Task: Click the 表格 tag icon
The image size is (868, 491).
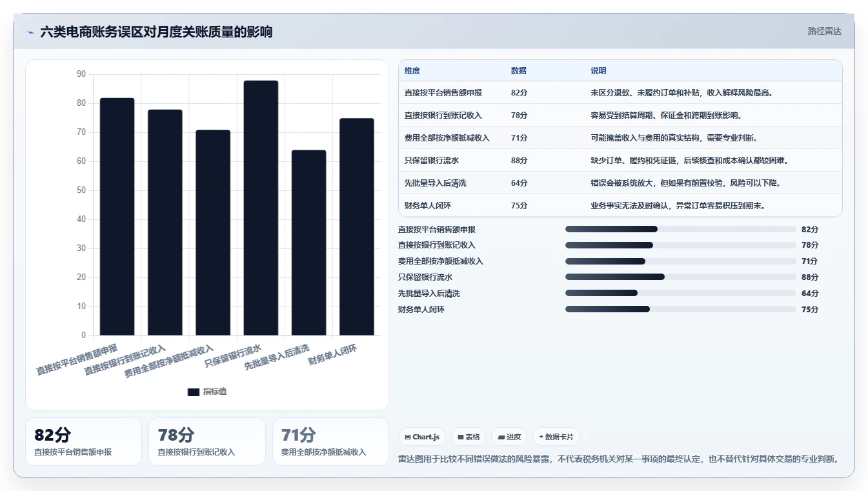Action: coord(461,437)
